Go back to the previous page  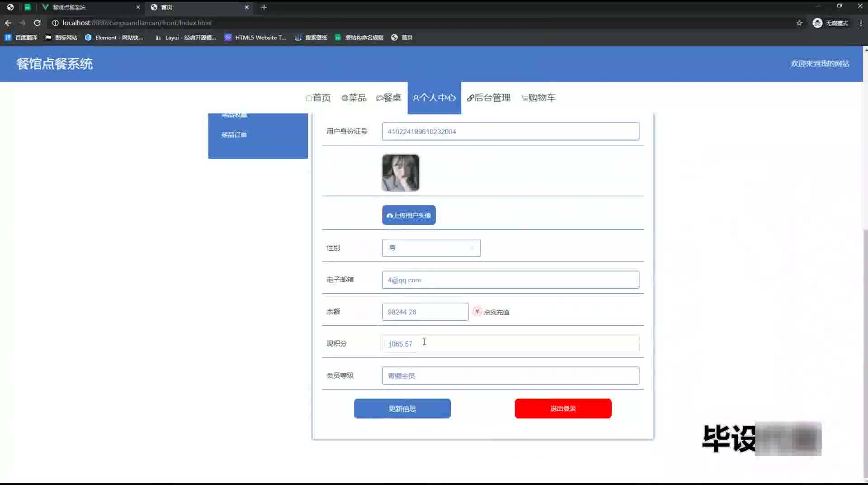coord(8,23)
